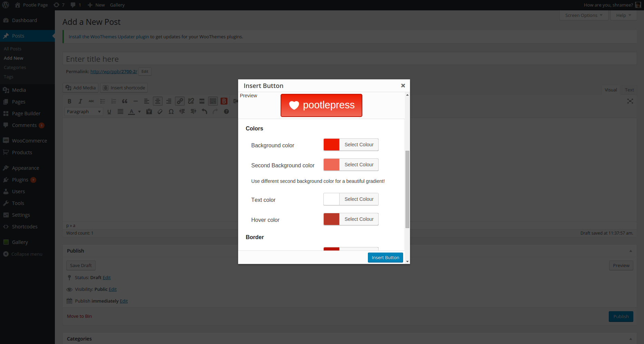Expand the Screen Options panel

(584, 15)
